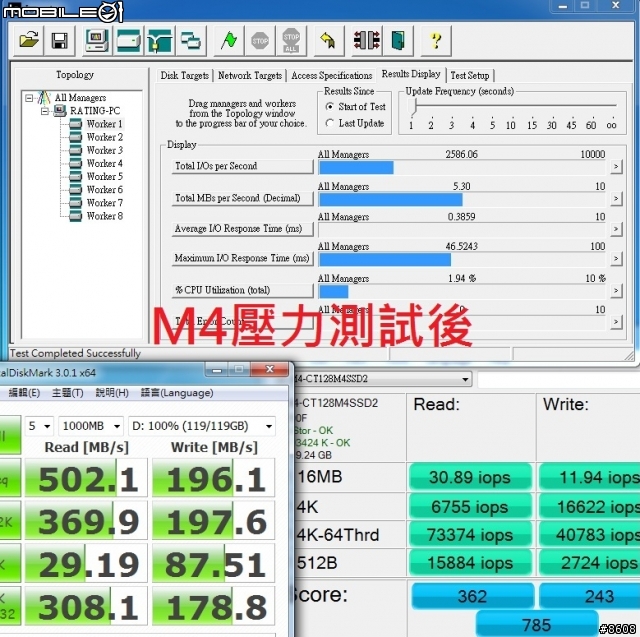Click 15884 iops 512B read value
The height and width of the screenshot is (637, 640).
click(470, 563)
